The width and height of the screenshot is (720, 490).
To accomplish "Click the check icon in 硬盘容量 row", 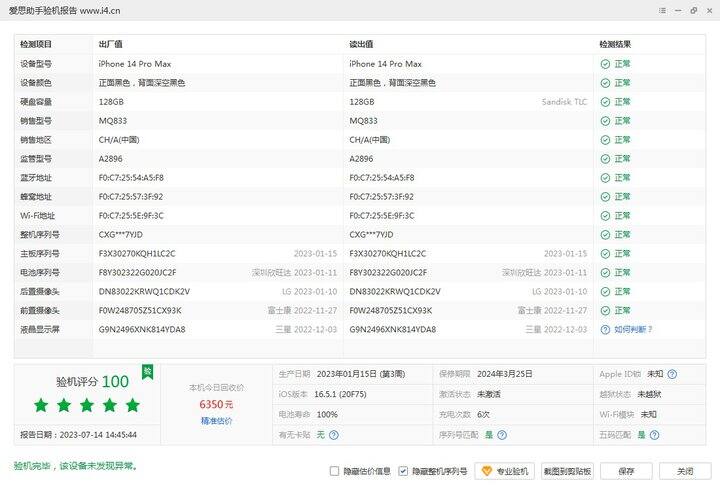I will [x=605, y=101].
